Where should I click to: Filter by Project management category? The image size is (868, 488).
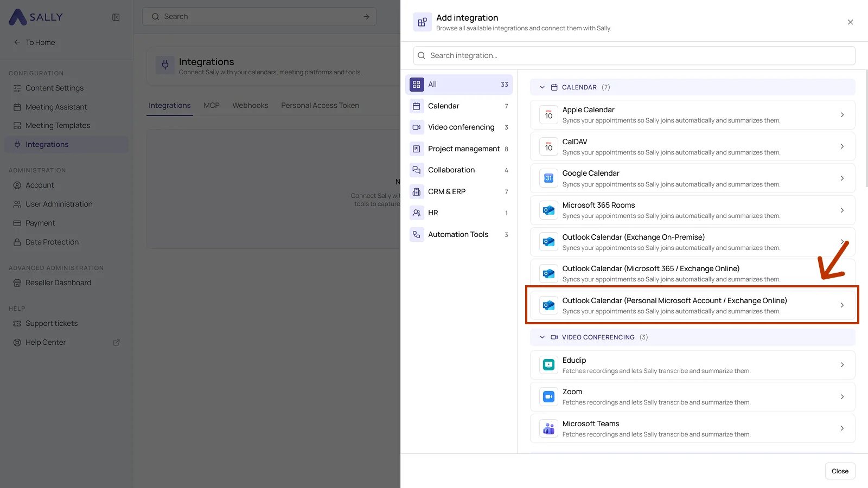[x=459, y=149]
